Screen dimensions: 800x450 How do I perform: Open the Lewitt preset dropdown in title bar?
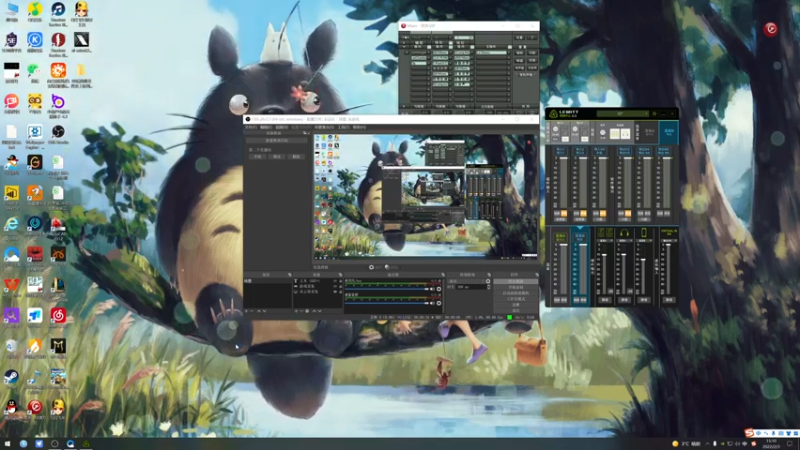[x=623, y=113]
